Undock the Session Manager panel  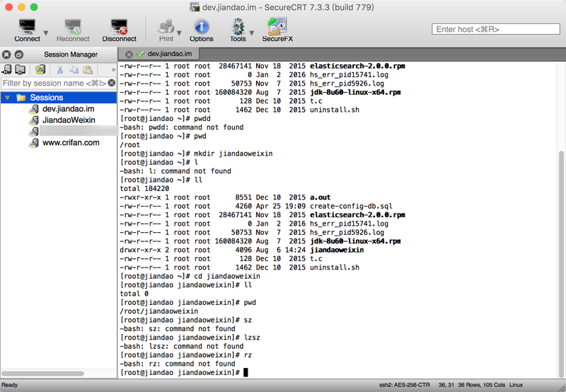(x=19, y=54)
